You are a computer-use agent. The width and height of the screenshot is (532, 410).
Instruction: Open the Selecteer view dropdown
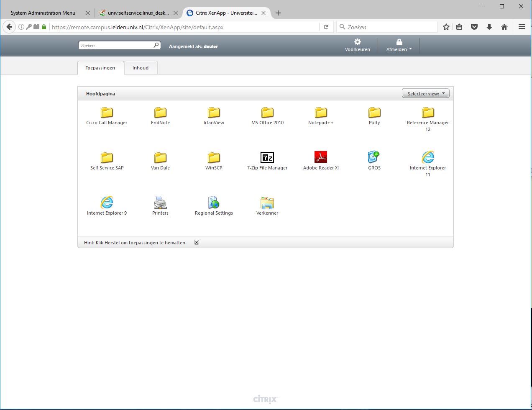coord(425,94)
